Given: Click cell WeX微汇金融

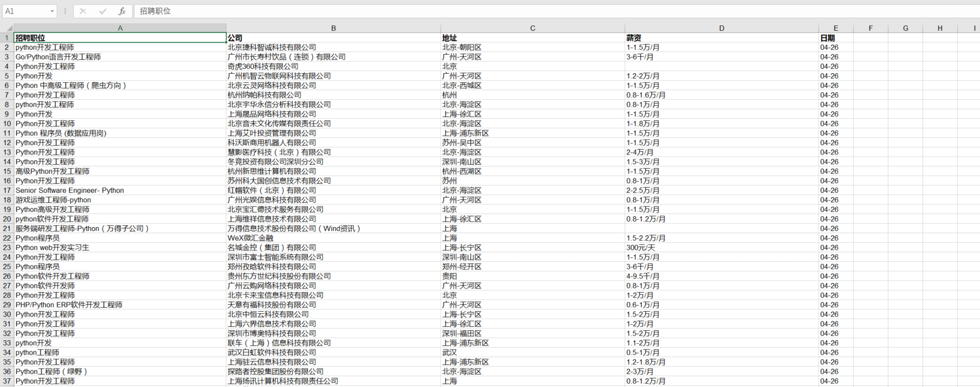Looking at the screenshot, I should pos(333,238).
